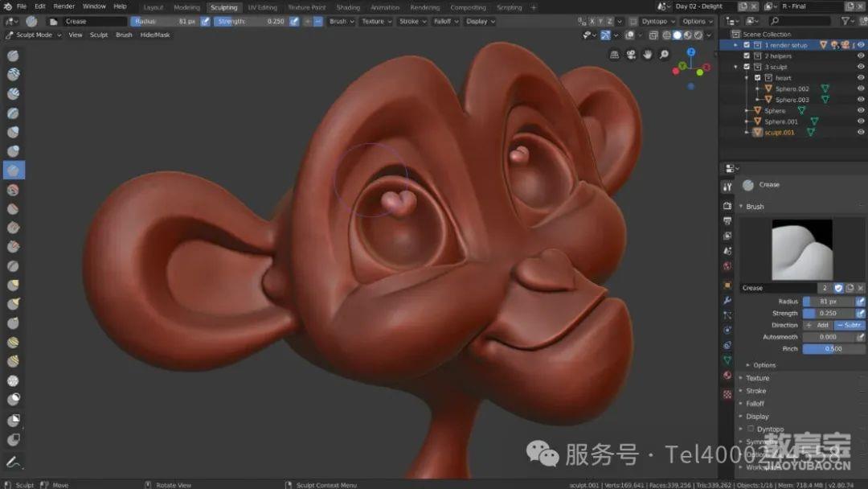Open the Sculpt Mode dropdown
Viewport: 868px width, 489px height.
[x=33, y=35]
